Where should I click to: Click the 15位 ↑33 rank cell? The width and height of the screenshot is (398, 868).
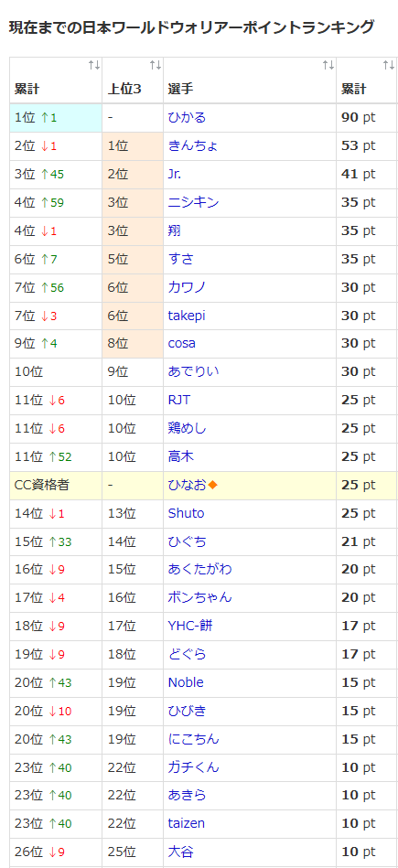pyautogui.click(x=56, y=541)
